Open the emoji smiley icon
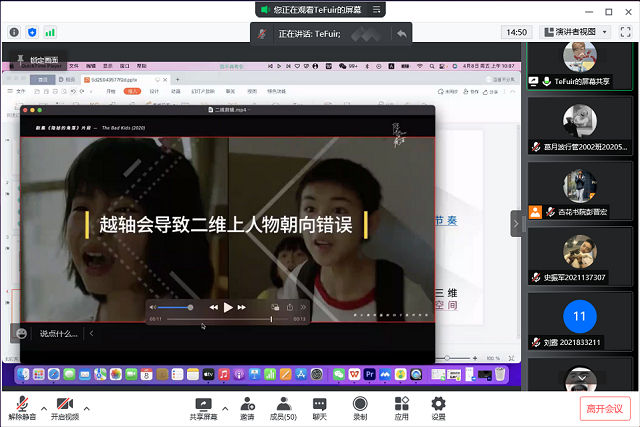 coord(21,334)
